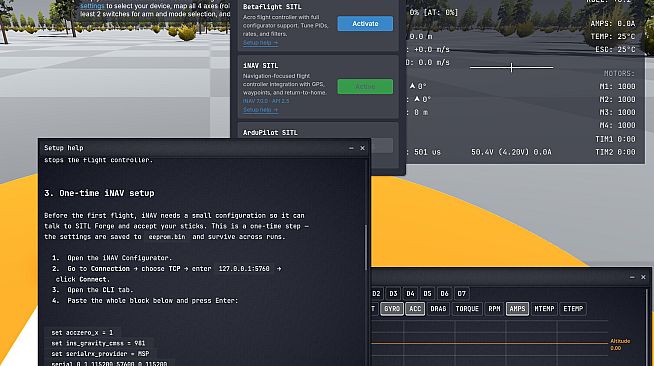
Task: Enable the DRAG graph channel
Action: tap(438, 309)
